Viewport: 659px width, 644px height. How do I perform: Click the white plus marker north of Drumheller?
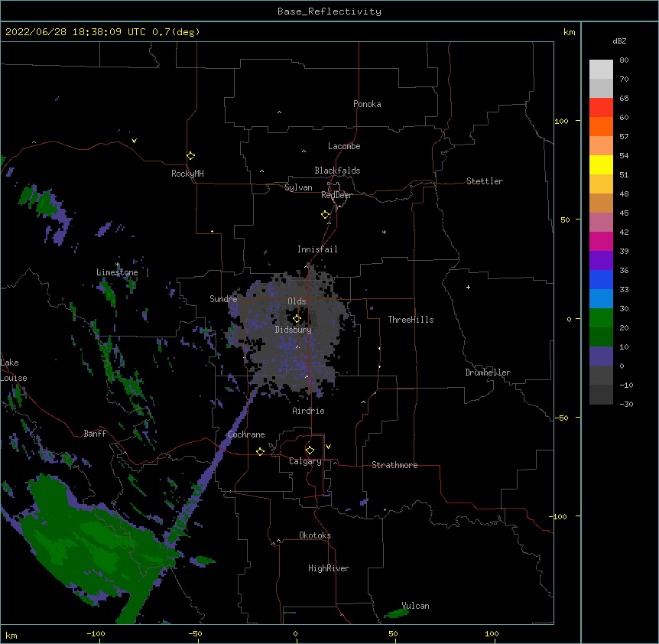[468, 287]
